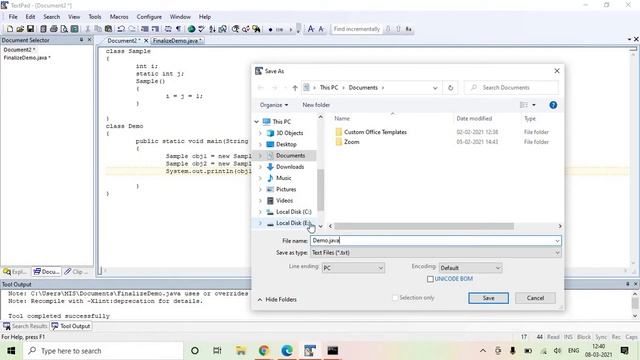Click the Refresh icon in Save As dialog

click(451, 88)
